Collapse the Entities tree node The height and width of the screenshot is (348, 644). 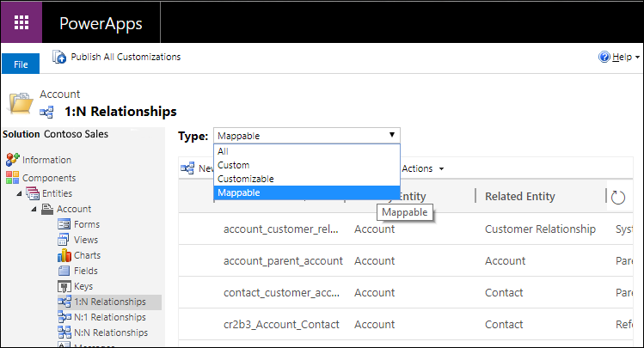point(19,194)
